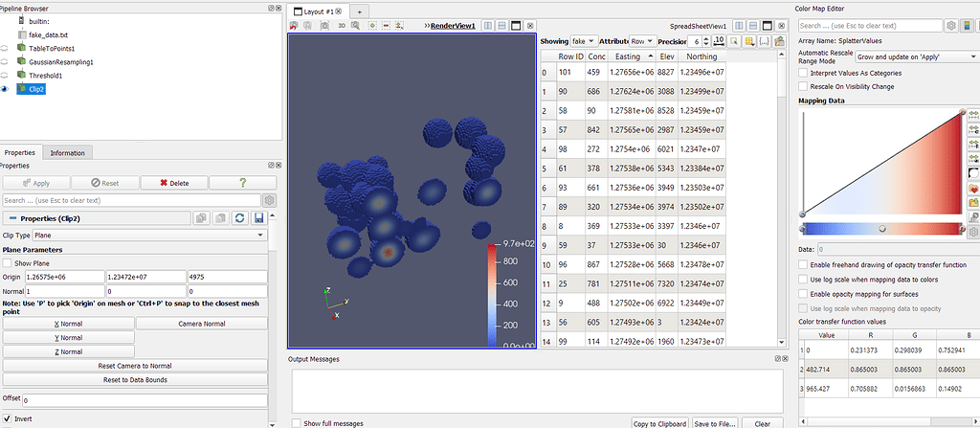Screen dimensions: 980x428
Task: Click the Delete button
Action: pyautogui.click(x=174, y=183)
